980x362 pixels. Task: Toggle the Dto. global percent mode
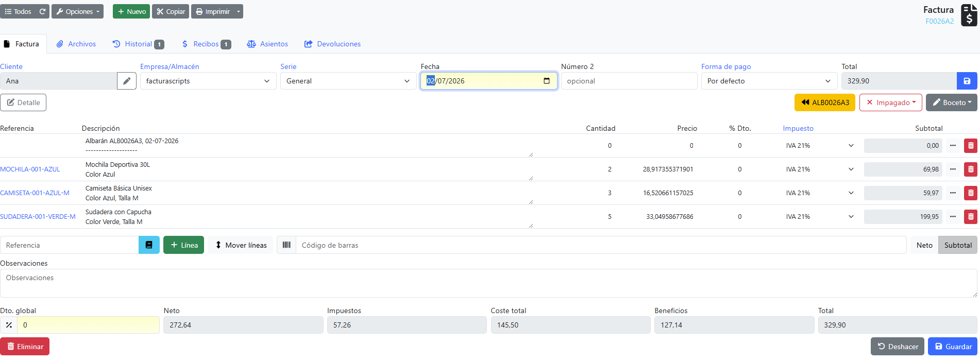coord(9,325)
